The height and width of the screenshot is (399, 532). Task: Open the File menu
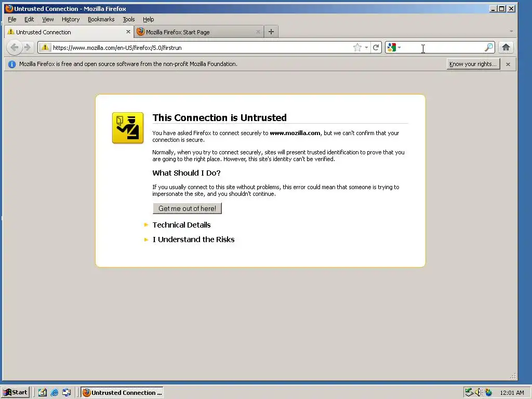tap(12, 19)
